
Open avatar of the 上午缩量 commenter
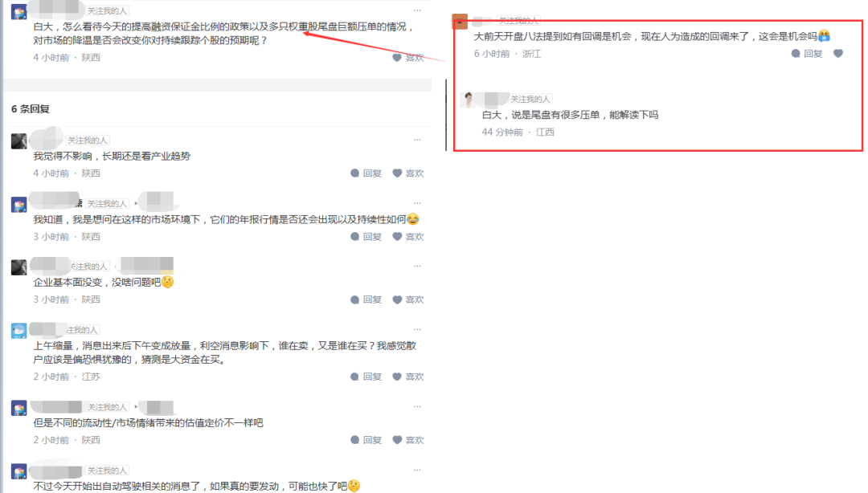click(x=18, y=331)
